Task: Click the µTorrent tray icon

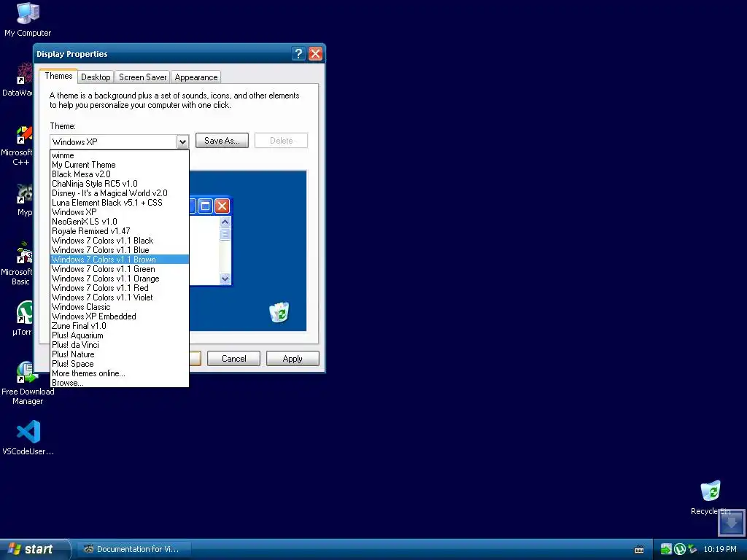Action: [x=679, y=549]
